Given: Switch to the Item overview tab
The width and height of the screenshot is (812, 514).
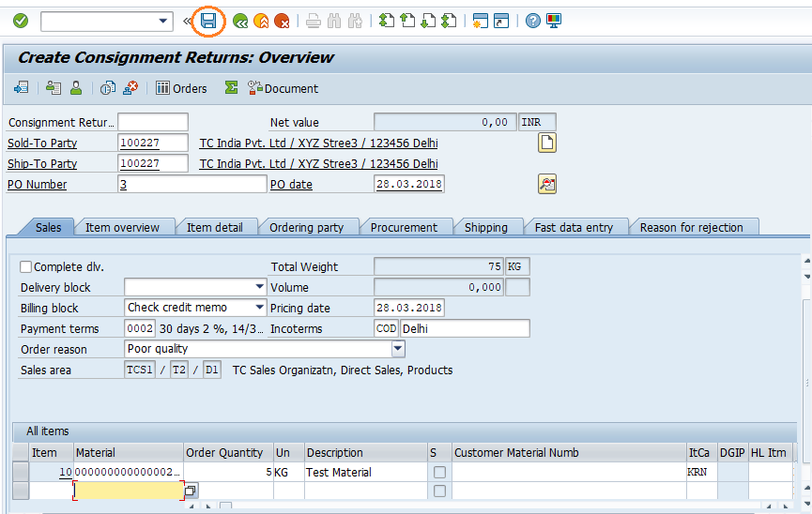Looking at the screenshot, I should [122, 227].
